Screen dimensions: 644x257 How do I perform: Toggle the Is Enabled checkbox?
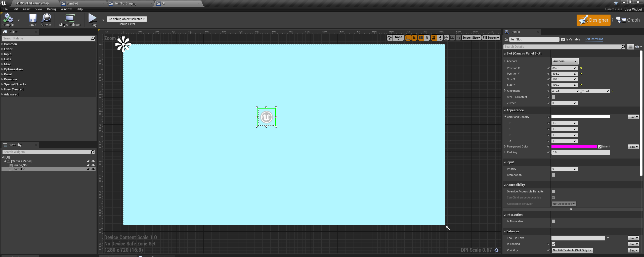(x=553, y=244)
